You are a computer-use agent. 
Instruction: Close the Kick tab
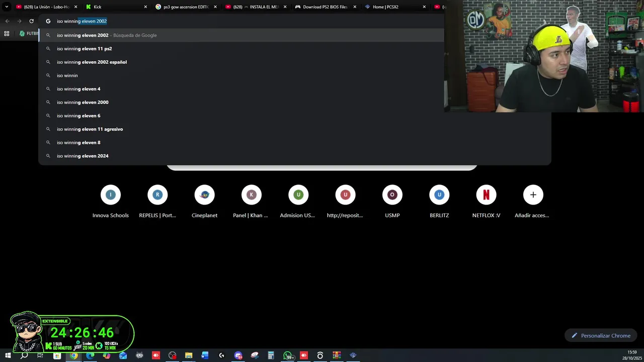[x=145, y=7]
